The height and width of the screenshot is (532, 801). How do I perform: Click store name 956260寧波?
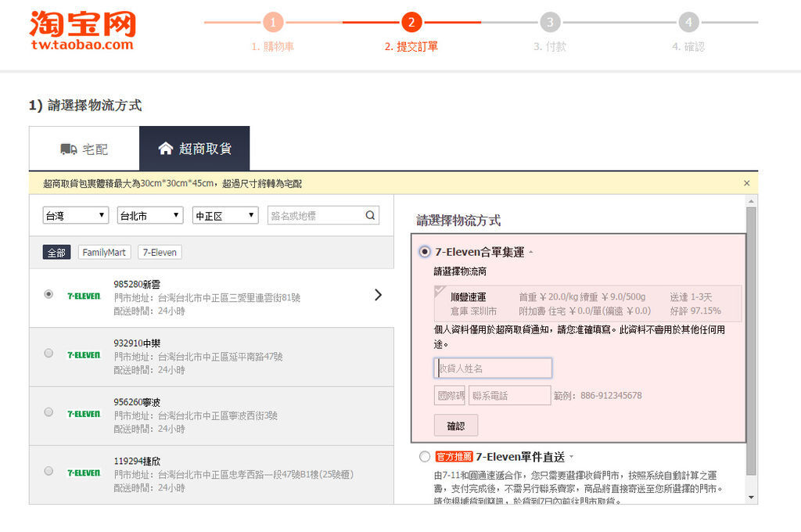(x=137, y=402)
